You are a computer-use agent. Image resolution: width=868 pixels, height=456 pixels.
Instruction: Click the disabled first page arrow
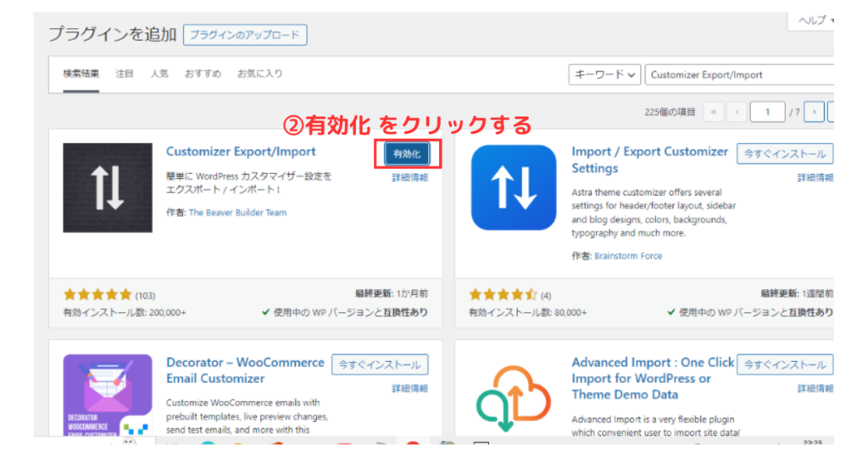(714, 112)
